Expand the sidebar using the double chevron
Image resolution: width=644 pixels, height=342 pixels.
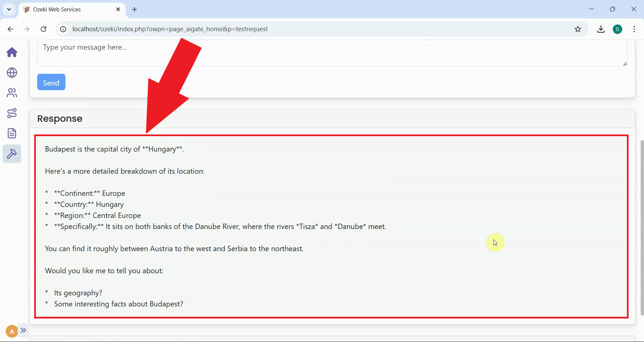tap(23, 331)
